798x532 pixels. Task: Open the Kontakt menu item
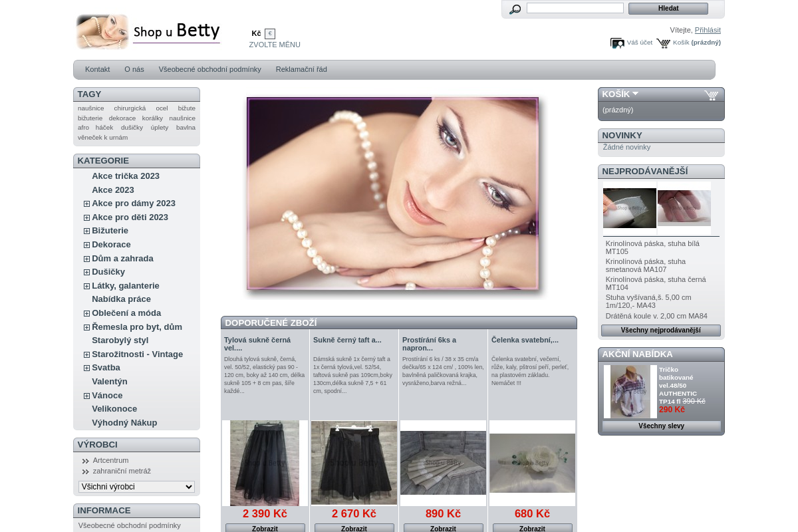[x=97, y=69]
